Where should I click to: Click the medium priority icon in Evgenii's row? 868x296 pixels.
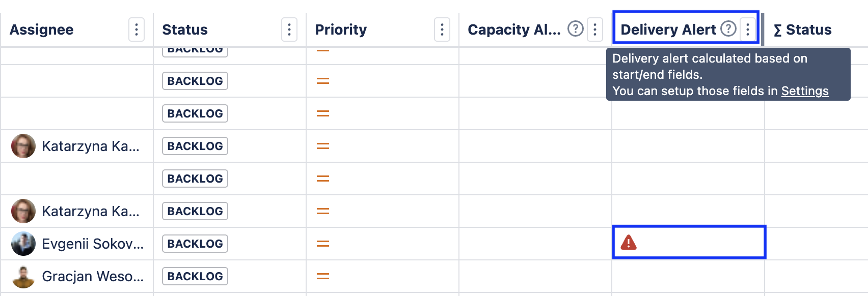click(323, 244)
